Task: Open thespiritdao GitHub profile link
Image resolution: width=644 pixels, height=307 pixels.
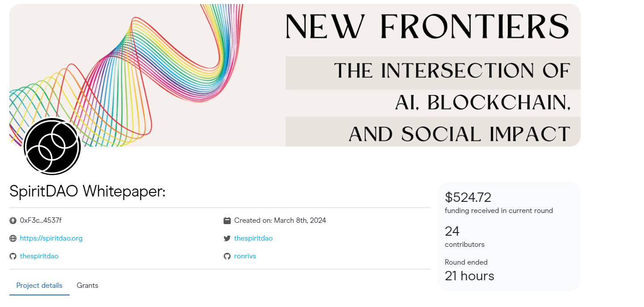Action: click(39, 256)
